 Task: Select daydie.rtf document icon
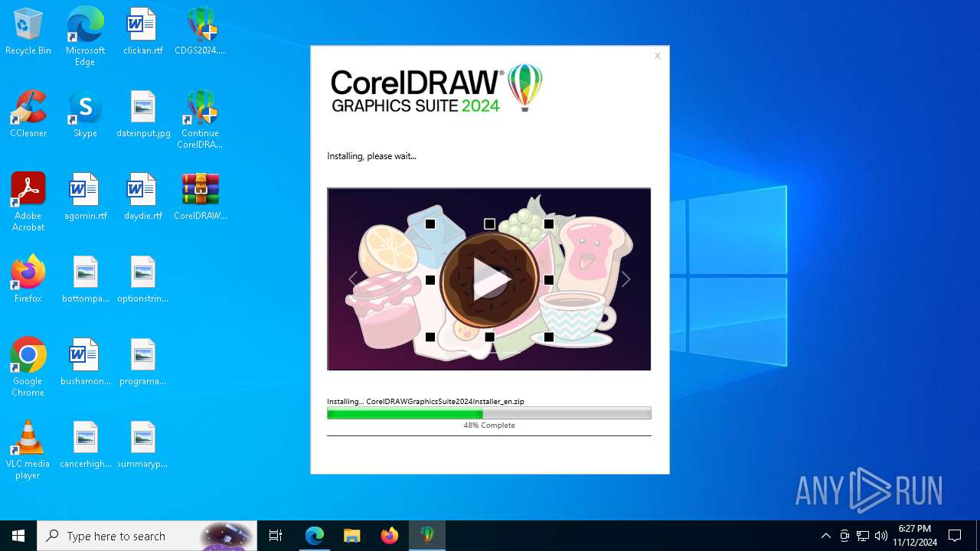point(143,197)
